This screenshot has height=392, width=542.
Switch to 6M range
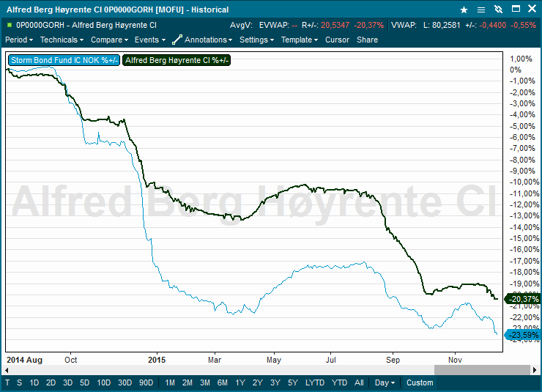(x=223, y=382)
